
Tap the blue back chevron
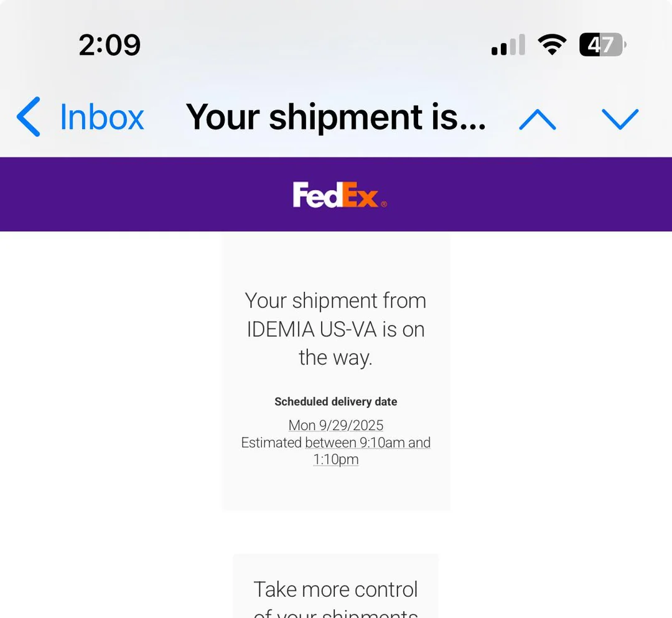click(x=29, y=117)
